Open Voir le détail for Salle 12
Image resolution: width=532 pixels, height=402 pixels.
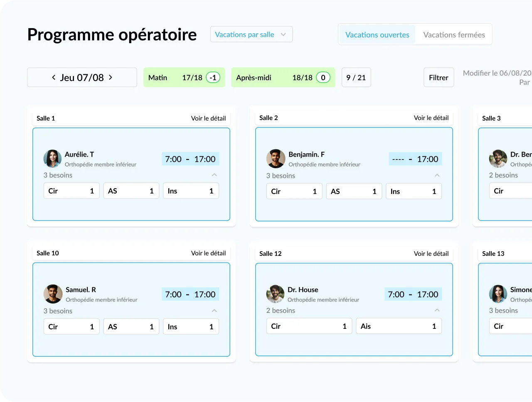tap(431, 254)
